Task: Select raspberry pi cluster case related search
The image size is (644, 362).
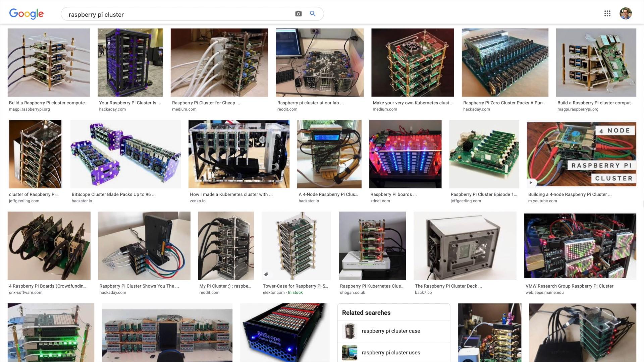Action: 391,330
